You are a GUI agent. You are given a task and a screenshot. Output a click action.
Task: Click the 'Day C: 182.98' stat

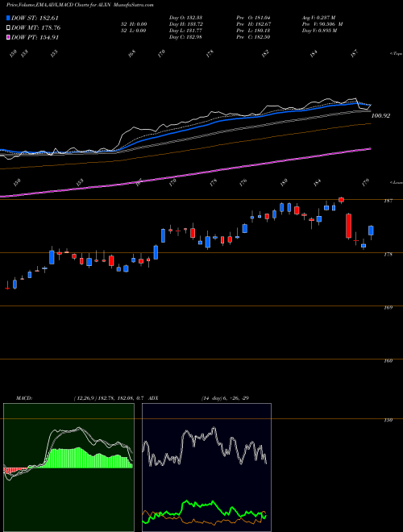(x=185, y=37)
